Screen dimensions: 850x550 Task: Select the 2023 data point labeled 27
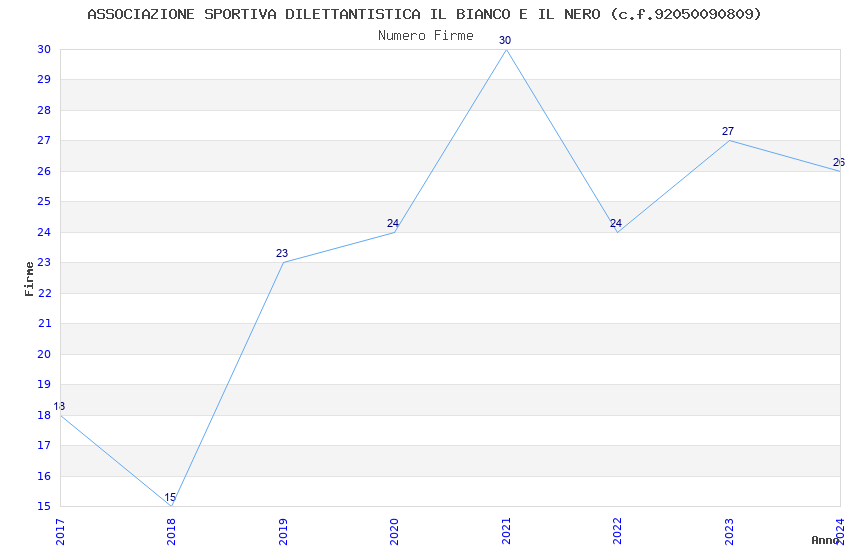729,140
